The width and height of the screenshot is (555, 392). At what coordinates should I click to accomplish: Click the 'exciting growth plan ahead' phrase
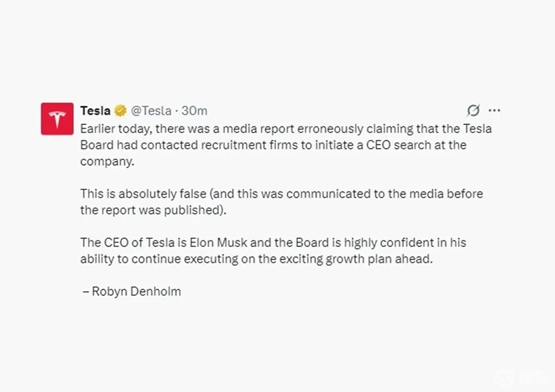356,259
